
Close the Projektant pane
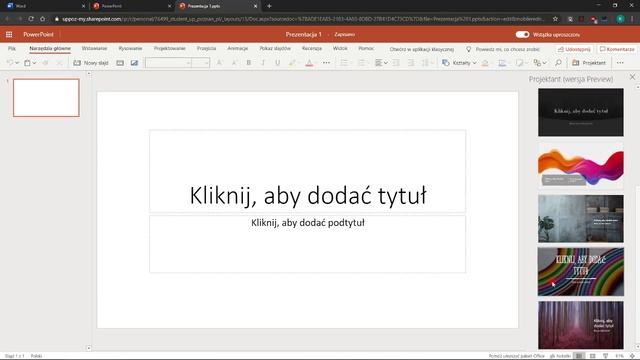coord(632,77)
